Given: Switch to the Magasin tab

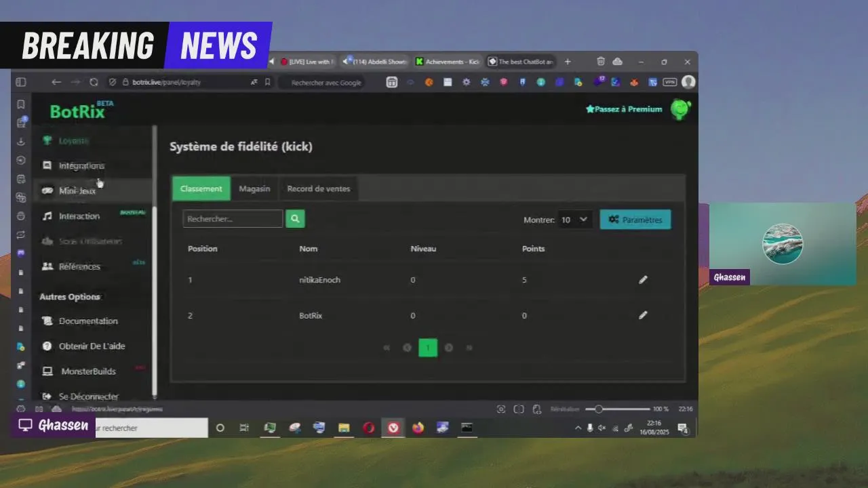Looking at the screenshot, I should click(254, 188).
